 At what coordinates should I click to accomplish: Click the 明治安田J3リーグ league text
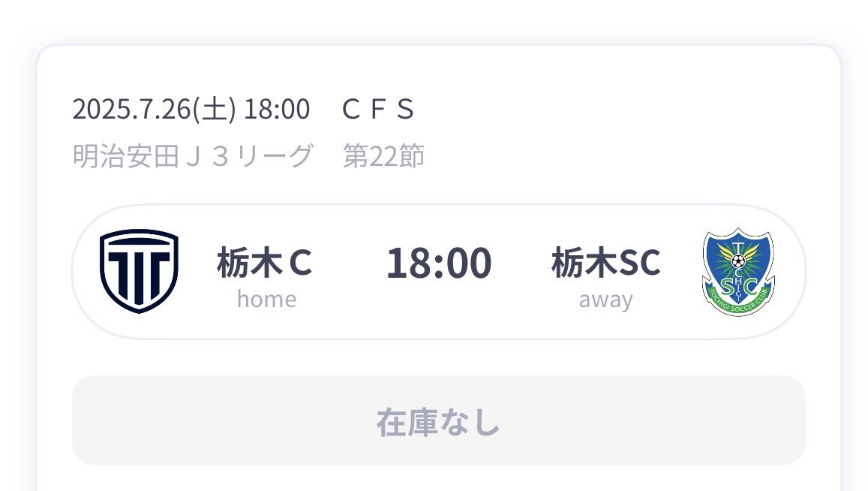[x=194, y=155]
